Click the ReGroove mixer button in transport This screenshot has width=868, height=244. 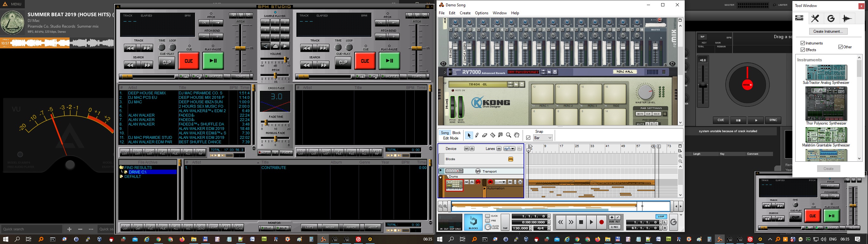pos(673,222)
